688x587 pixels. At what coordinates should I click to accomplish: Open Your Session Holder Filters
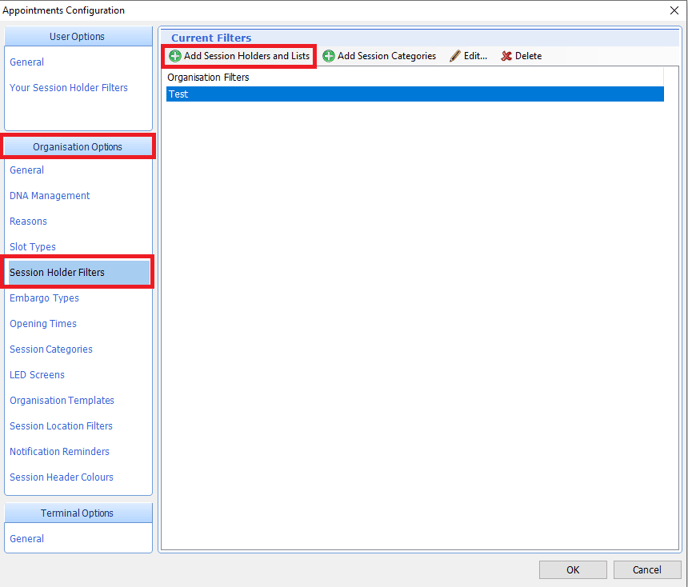coord(69,88)
